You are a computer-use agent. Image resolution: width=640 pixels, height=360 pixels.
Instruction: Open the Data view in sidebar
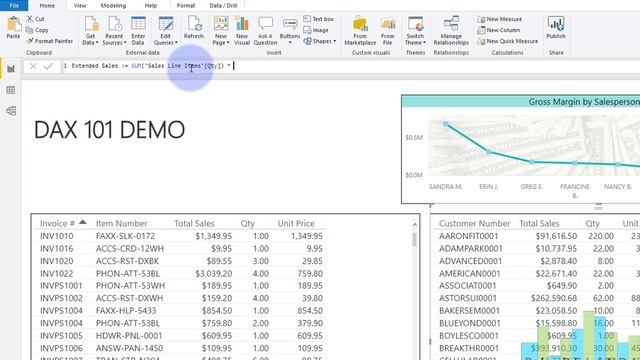coord(11,90)
